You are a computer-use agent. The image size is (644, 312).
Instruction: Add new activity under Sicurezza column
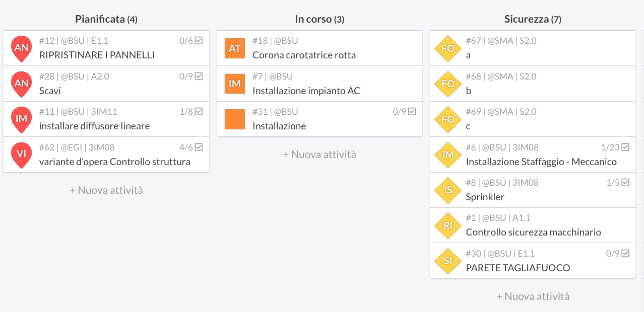(x=533, y=296)
